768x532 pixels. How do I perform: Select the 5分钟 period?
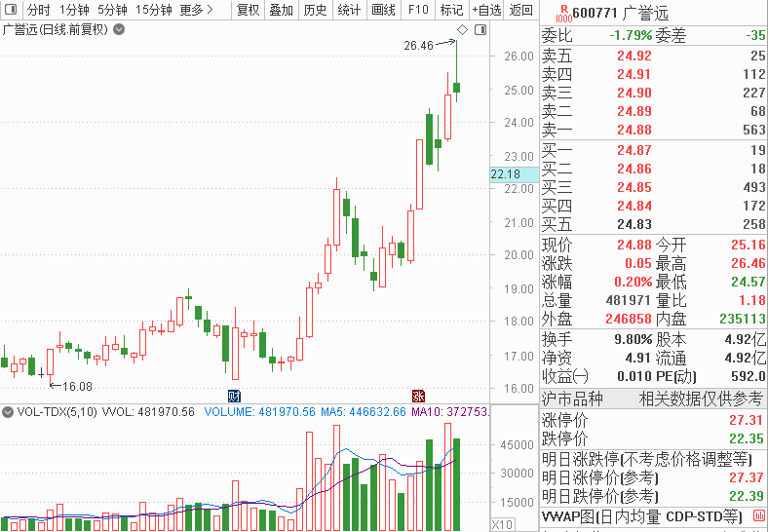(x=112, y=10)
